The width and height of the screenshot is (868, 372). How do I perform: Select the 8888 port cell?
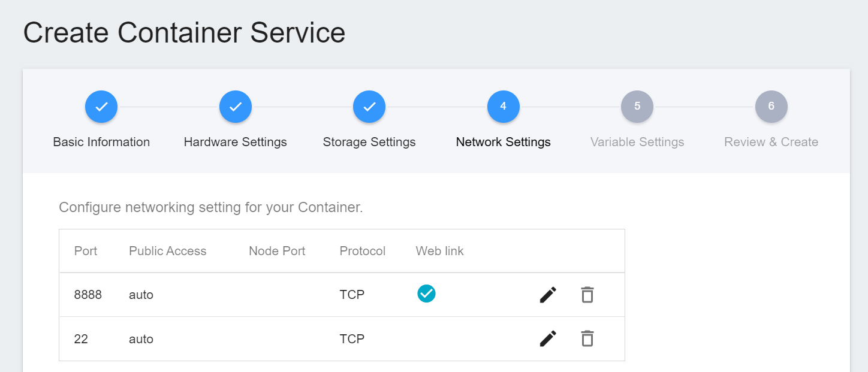point(88,295)
